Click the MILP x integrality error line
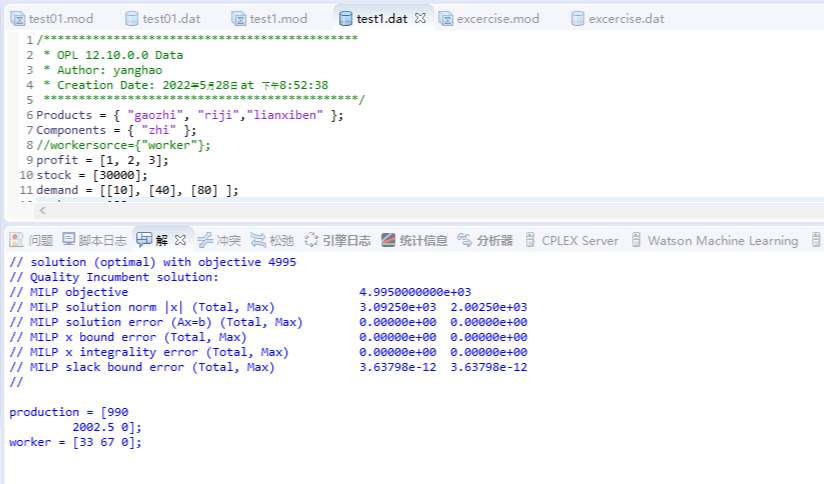This screenshot has width=824, height=484. [268, 352]
